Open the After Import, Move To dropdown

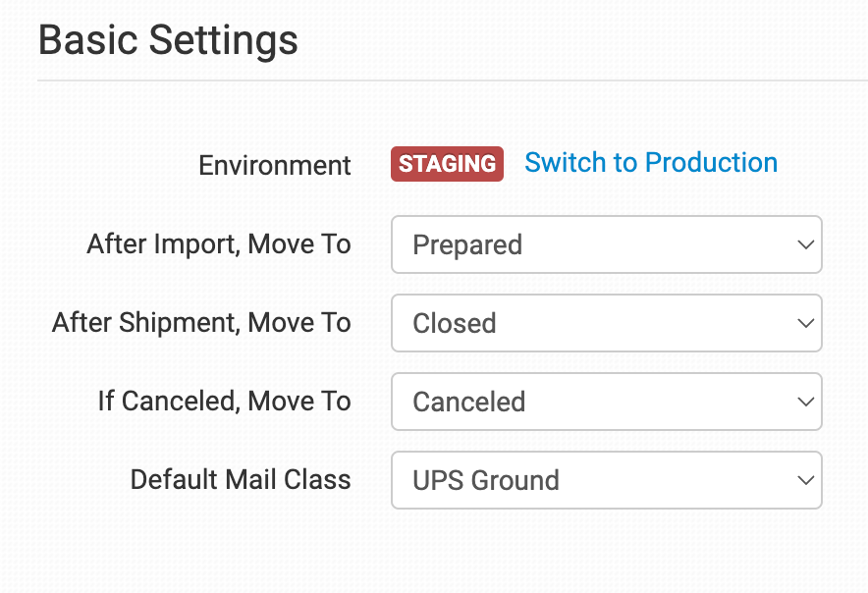point(606,244)
